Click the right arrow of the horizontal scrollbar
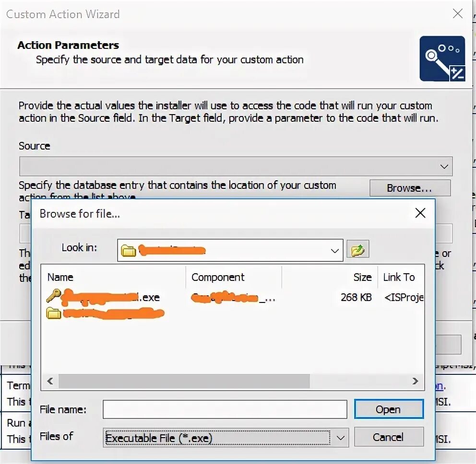 (416, 381)
